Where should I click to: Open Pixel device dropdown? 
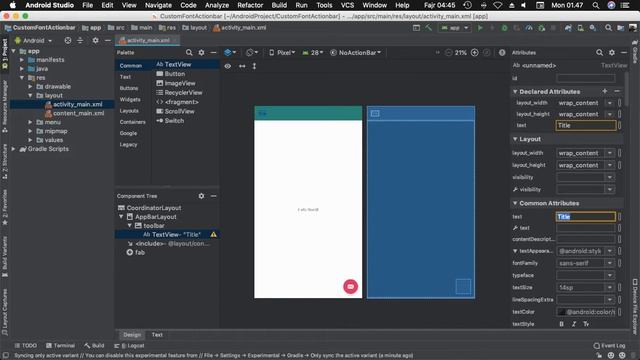click(x=282, y=53)
